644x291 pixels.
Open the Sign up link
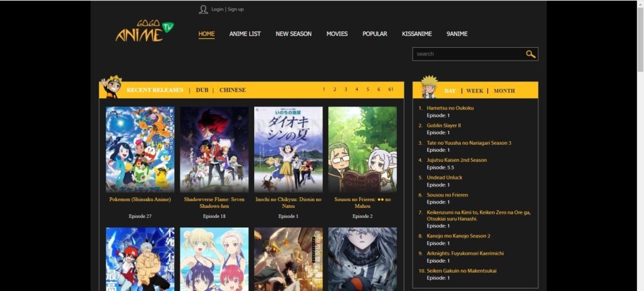[235, 9]
